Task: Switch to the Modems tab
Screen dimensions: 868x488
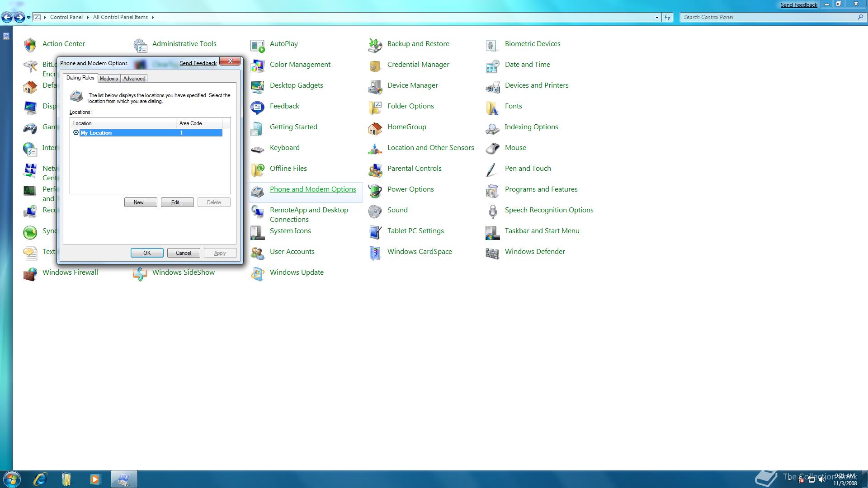Action: click(108, 79)
